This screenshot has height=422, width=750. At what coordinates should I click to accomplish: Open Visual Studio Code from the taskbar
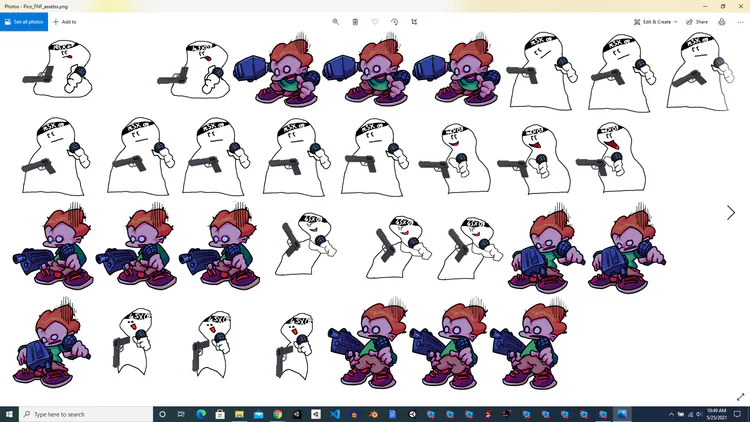[x=335, y=414]
